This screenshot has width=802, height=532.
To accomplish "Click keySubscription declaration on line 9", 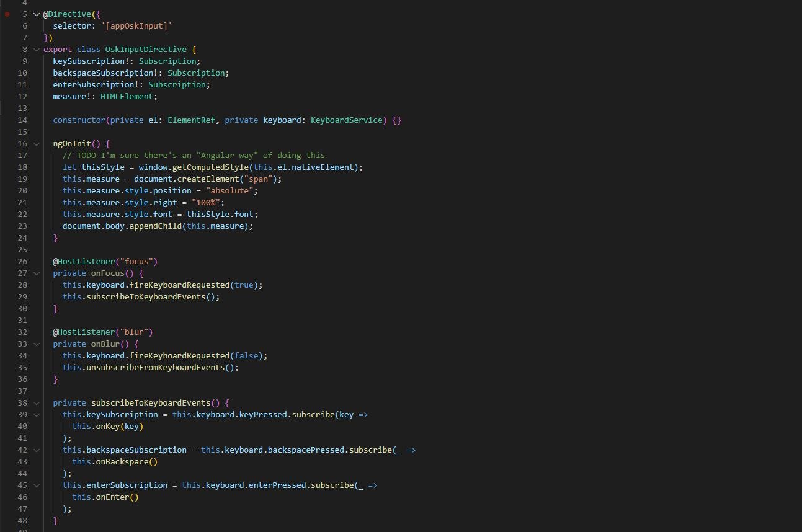I will click(x=89, y=61).
